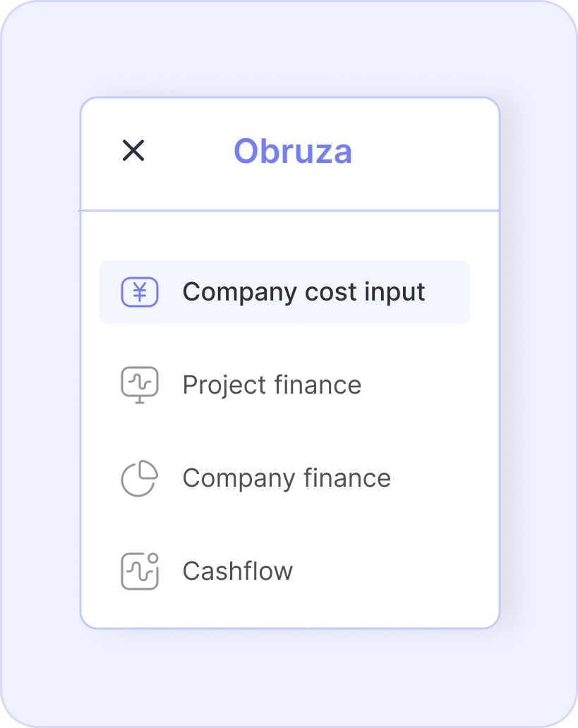Click the pie slice wedge of the Company finance icon
The width and height of the screenshot is (578, 728).
pyautogui.click(x=149, y=469)
